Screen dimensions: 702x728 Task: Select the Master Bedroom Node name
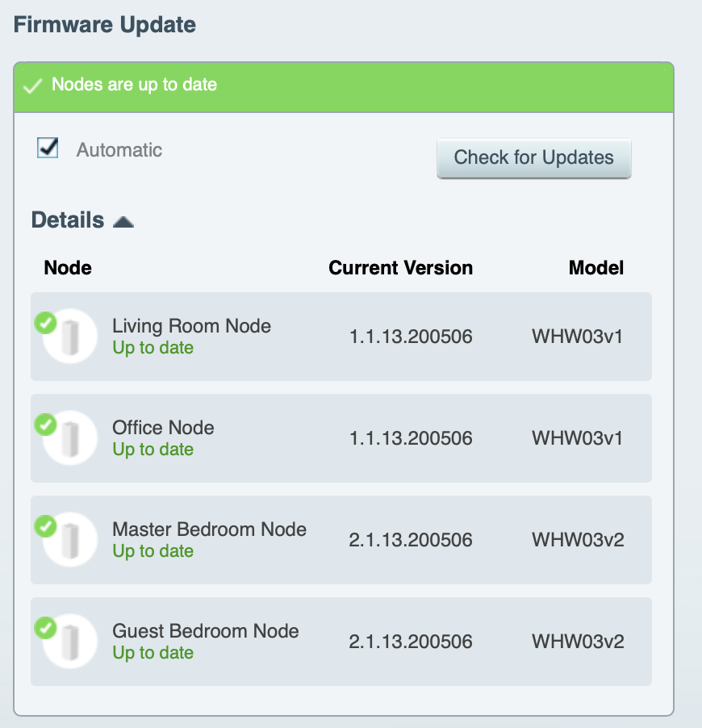coord(209,529)
